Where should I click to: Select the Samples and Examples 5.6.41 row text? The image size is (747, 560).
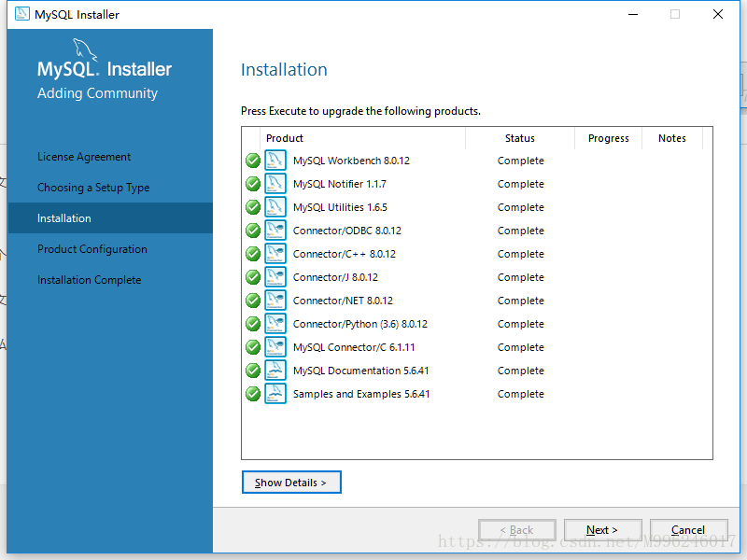coord(361,394)
